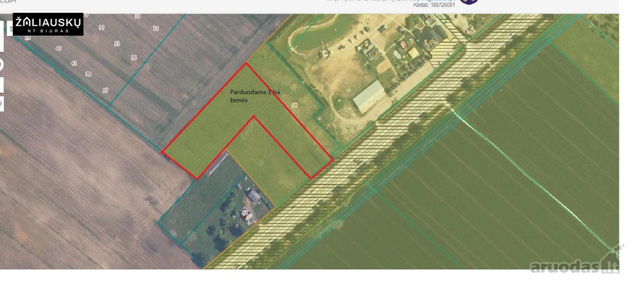Click parcel number 43 marker
This screenshot has width=644, height=287.
pyautogui.click(x=58, y=48)
